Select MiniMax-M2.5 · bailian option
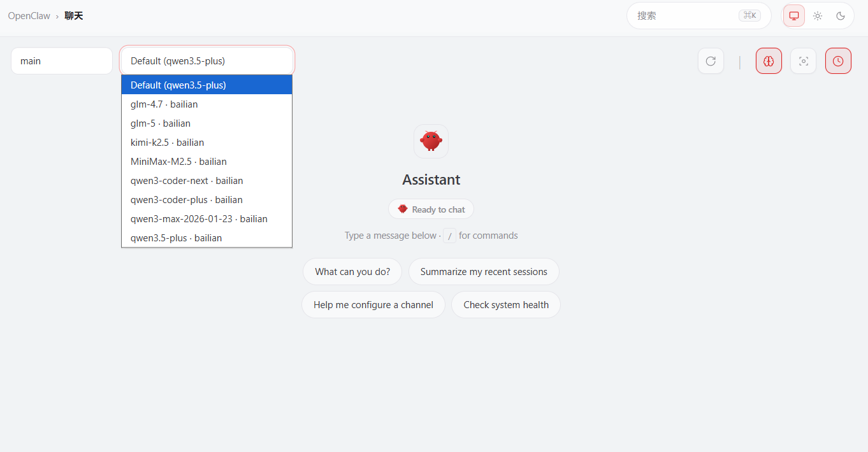This screenshot has height=452, width=868. (x=207, y=161)
